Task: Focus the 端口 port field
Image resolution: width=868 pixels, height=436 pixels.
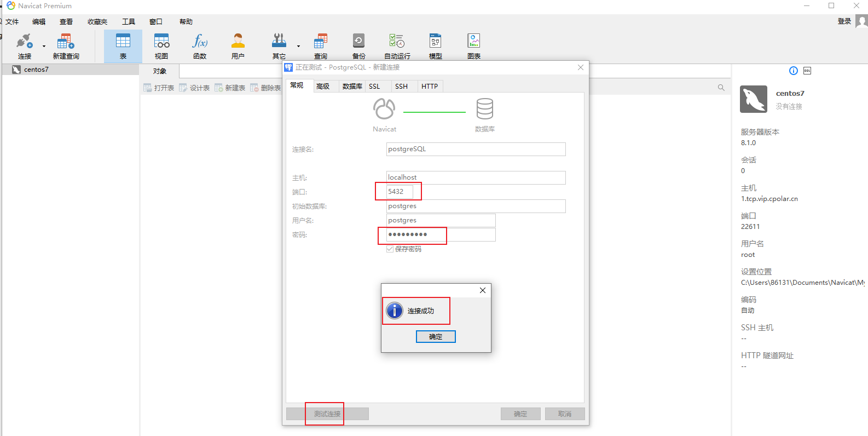Action: [x=400, y=192]
